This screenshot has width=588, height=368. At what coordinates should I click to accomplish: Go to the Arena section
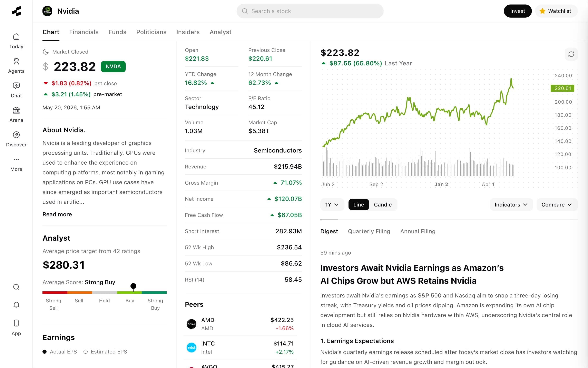click(x=16, y=115)
